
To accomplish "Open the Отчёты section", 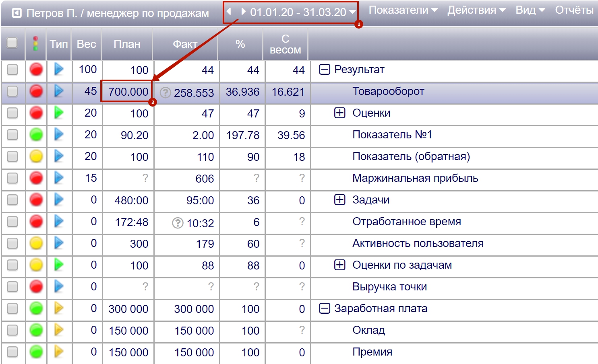I will click(574, 10).
